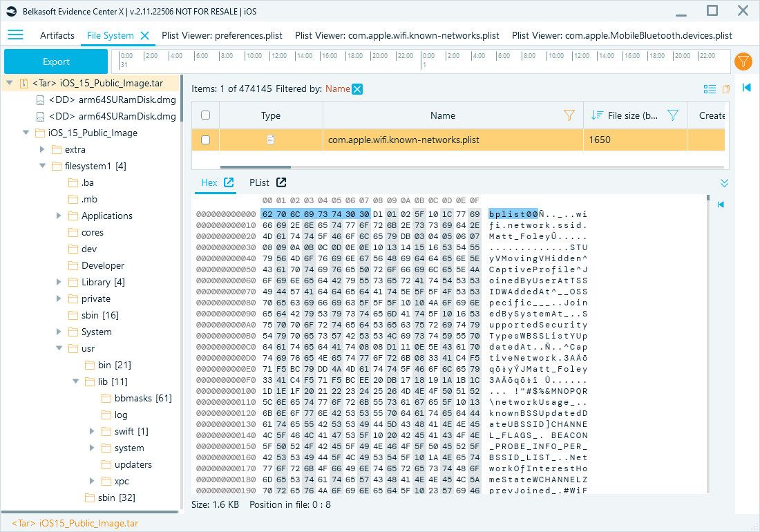
Task: Open Plist Viewer: com.apple.MobileBluetooth.devices.plist tab
Action: click(x=622, y=35)
